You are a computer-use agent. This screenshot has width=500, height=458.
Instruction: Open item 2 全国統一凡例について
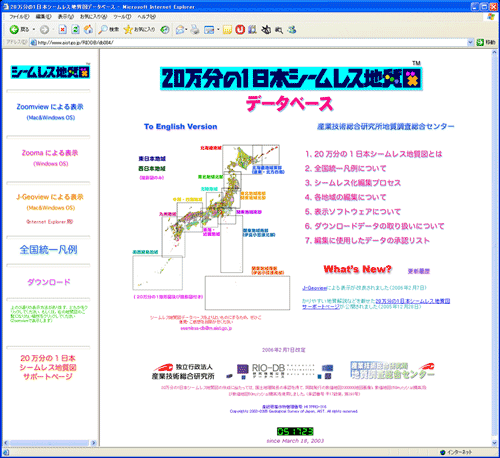click(x=345, y=169)
